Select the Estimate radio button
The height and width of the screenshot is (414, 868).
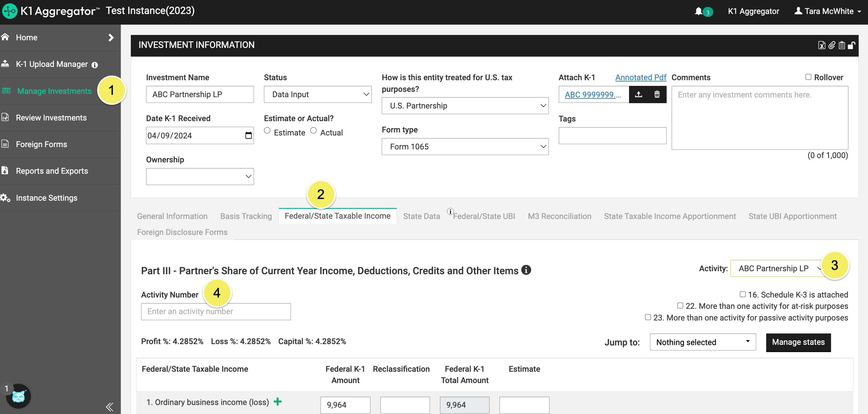coord(267,131)
